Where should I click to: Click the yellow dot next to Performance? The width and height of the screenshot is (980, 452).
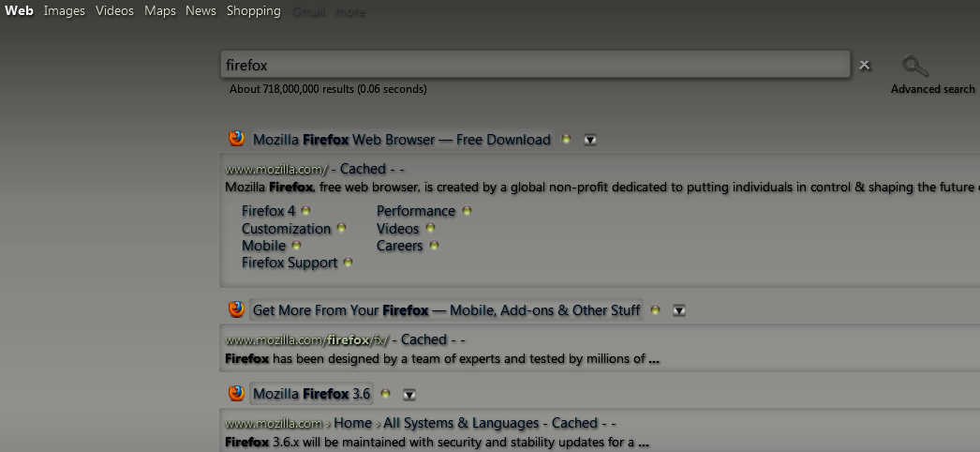467,211
